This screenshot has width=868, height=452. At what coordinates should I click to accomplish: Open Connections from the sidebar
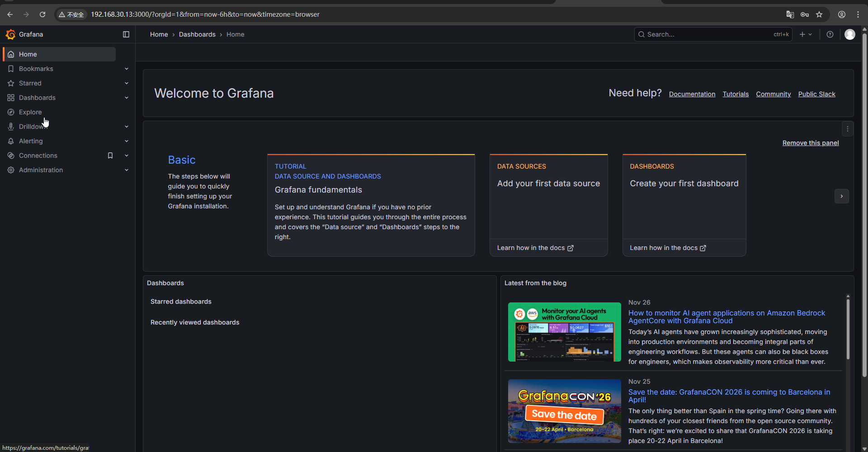pyautogui.click(x=38, y=155)
